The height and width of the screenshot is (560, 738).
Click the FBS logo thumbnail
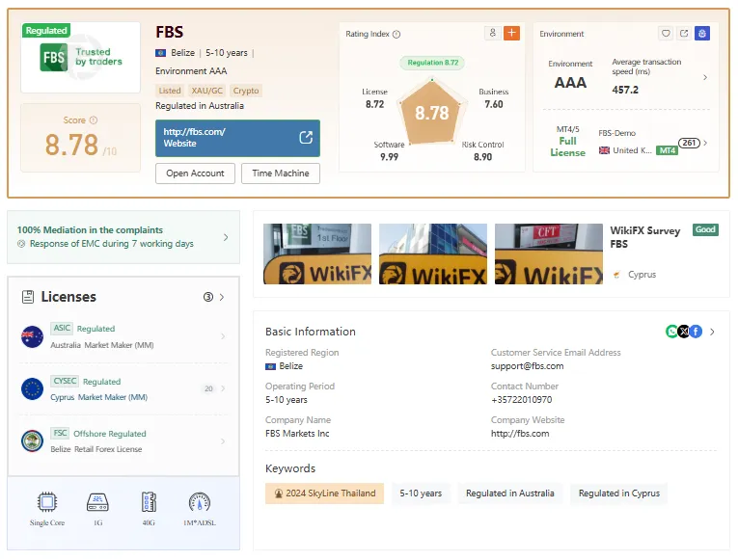[80, 58]
